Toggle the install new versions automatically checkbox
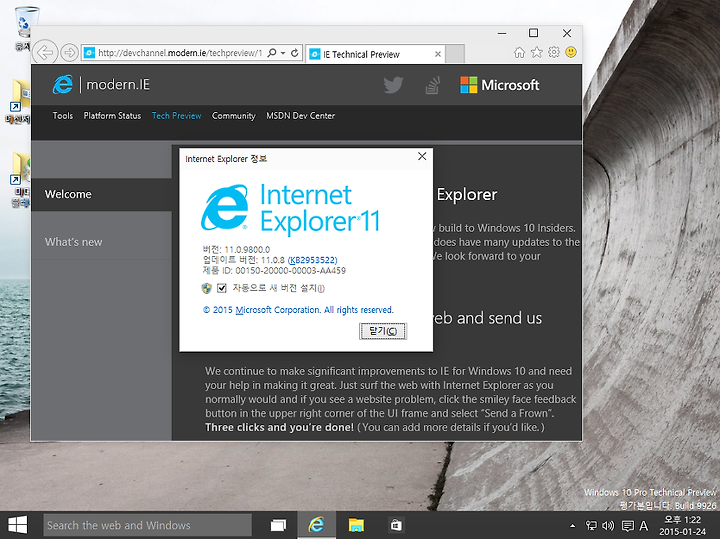 pyautogui.click(x=222, y=288)
